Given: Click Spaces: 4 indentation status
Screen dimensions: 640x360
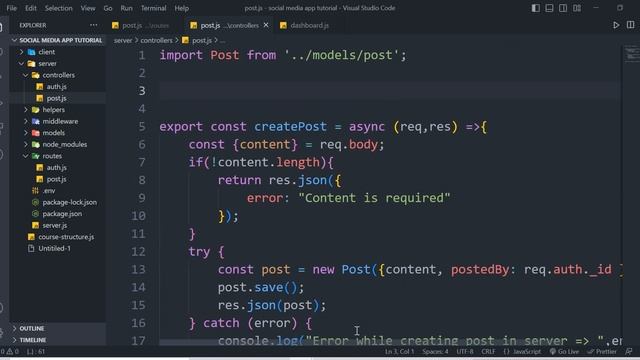Looking at the screenshot, I should [x=435, y=351].
